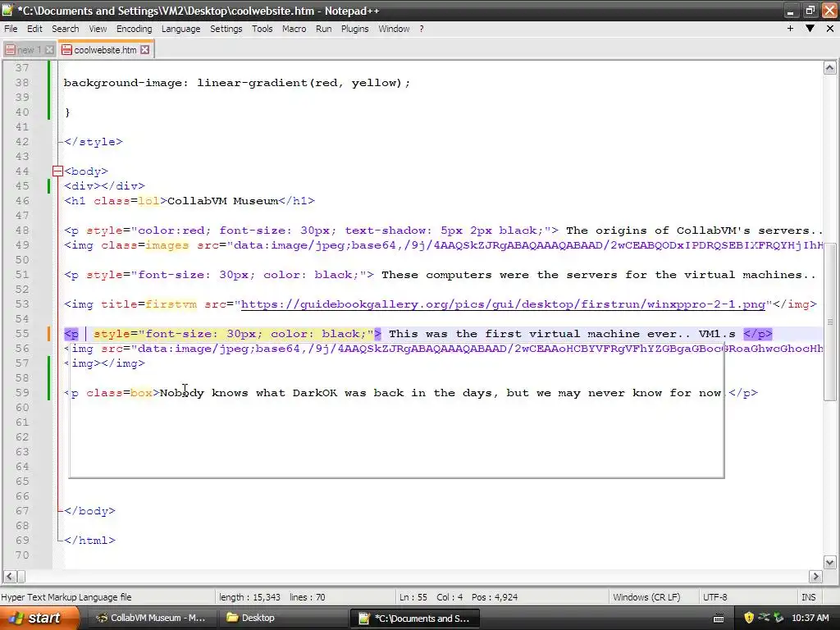Viewport: 840px width, 630px height.
Task: Open the Language menu
Action: pos(180,29)
